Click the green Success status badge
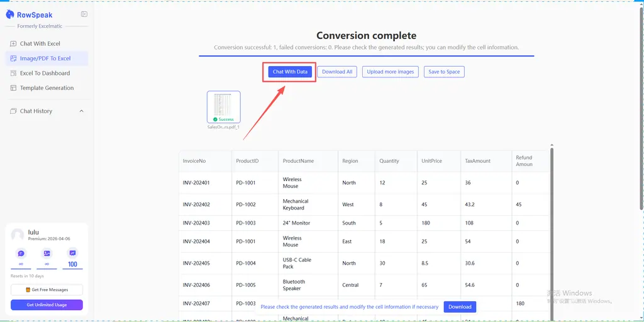 pyautogui.click(x=223, y=119)
